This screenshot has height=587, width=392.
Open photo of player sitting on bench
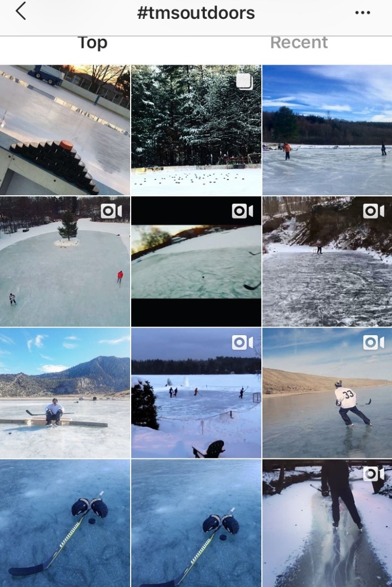coord(65,393)
